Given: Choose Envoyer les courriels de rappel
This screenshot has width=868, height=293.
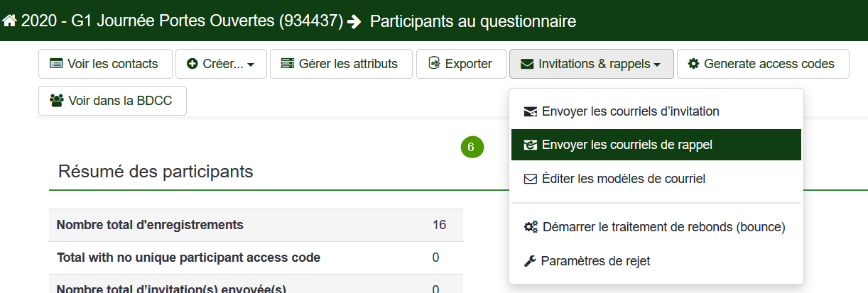Looking at the screenshot, I should (656, 145).
